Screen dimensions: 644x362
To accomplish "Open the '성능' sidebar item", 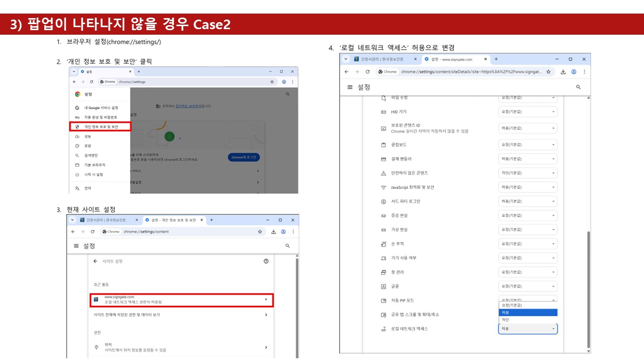I will (x=88, y=136).
